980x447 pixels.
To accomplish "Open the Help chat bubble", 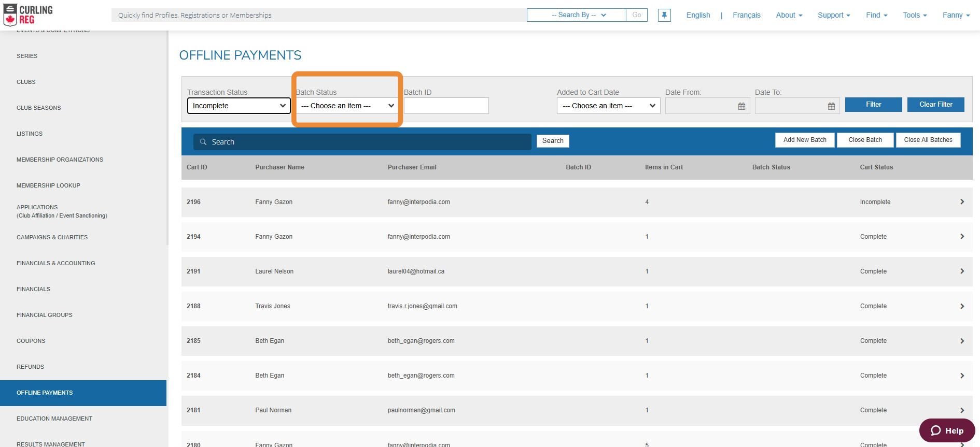I will (x=947, y=430).
